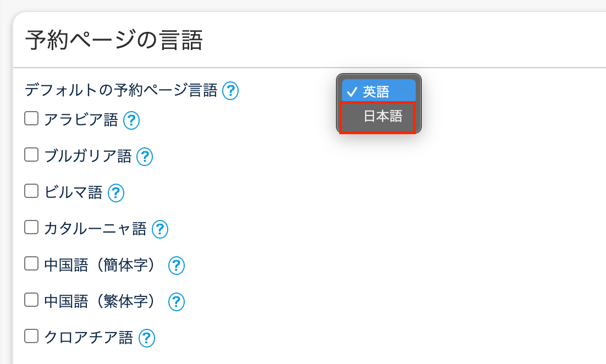
Task: Tick the クロアチア語 checkbox
Action: tap(31, 337)
